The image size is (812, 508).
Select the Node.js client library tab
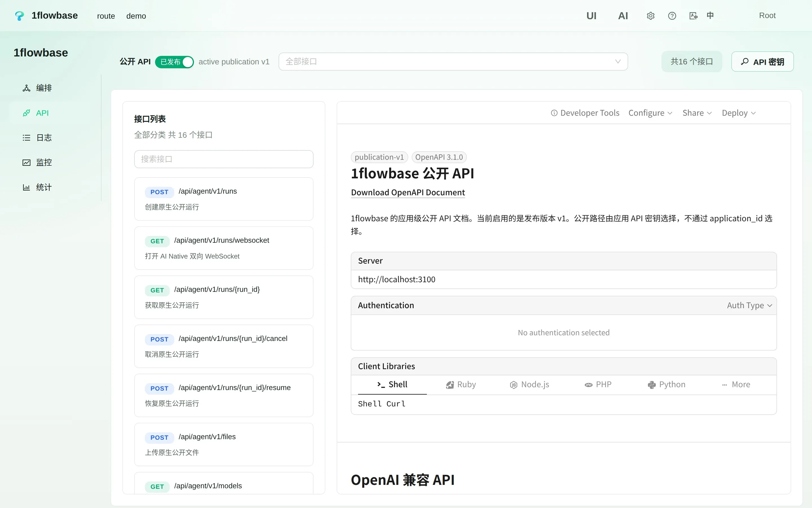click(529, 384)
